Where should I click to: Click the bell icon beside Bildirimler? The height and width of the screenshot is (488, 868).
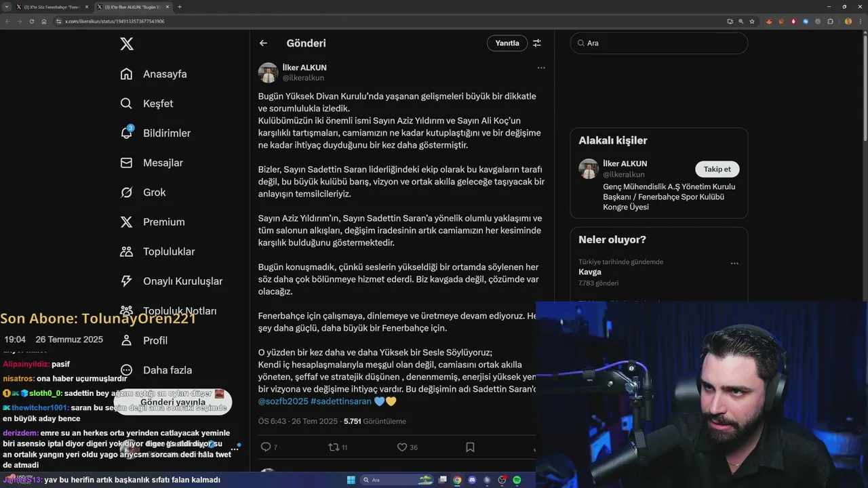tap(126, 134)
